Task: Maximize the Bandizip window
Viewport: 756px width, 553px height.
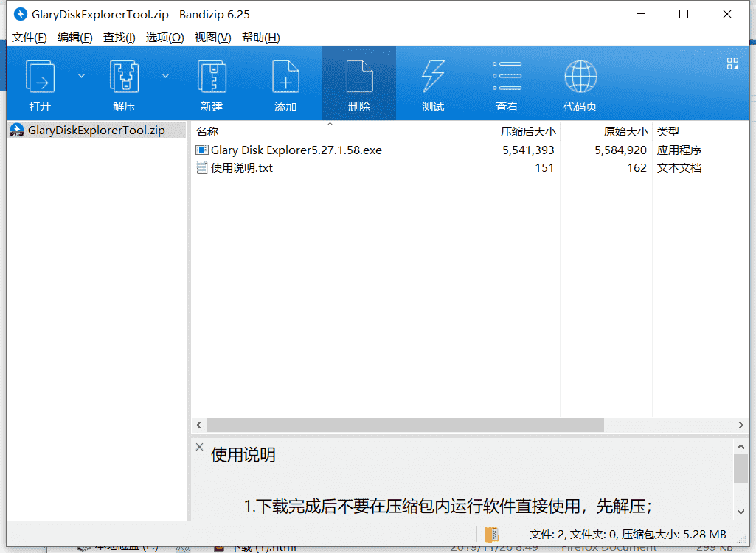Action: [x=684, y=15]
